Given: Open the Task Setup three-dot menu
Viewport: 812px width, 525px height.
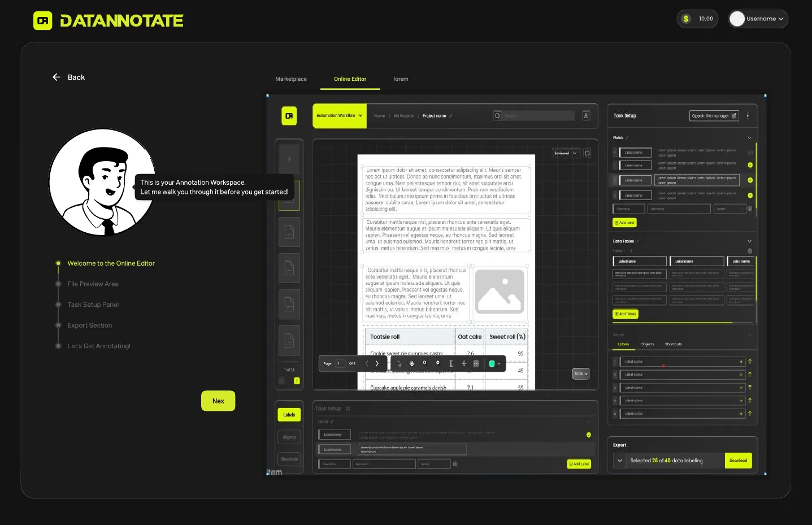Looking at the screenshot, I should [748, 116].
